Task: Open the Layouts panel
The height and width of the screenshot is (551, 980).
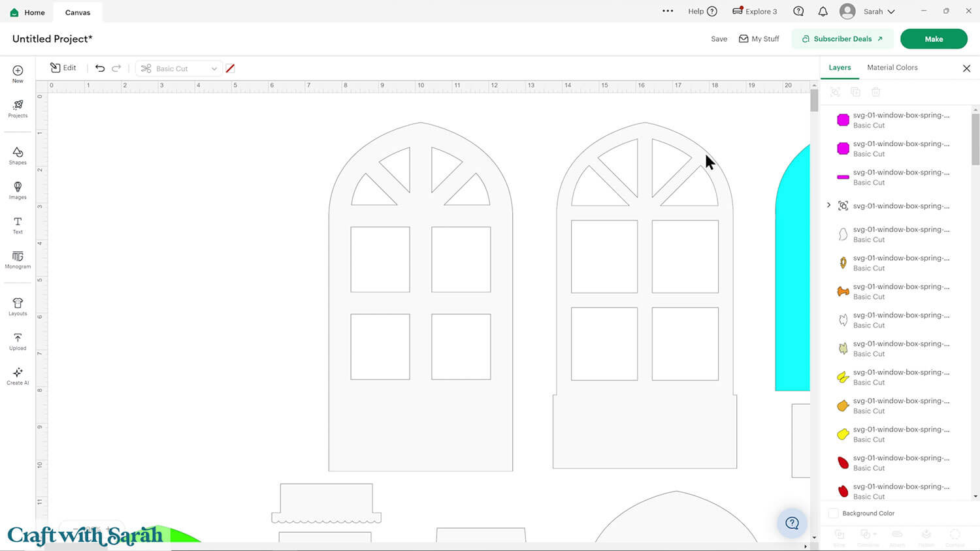Action: tap(18, 306)
